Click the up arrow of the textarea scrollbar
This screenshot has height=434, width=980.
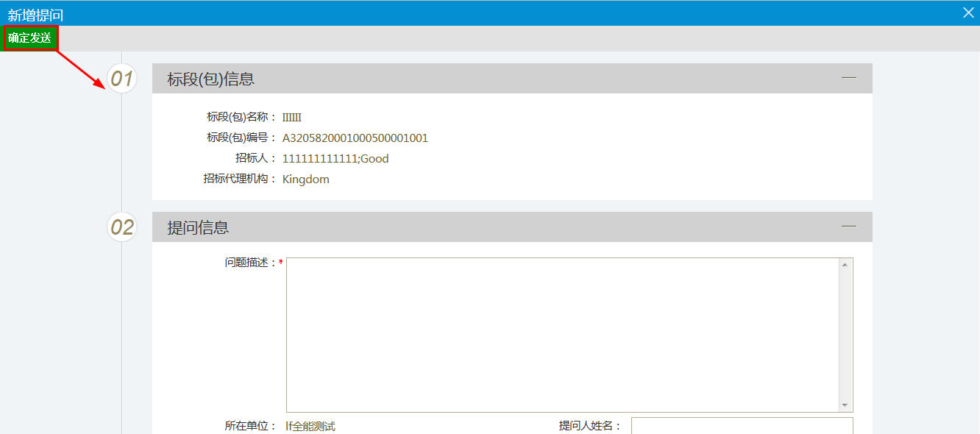tap(846, 263)
